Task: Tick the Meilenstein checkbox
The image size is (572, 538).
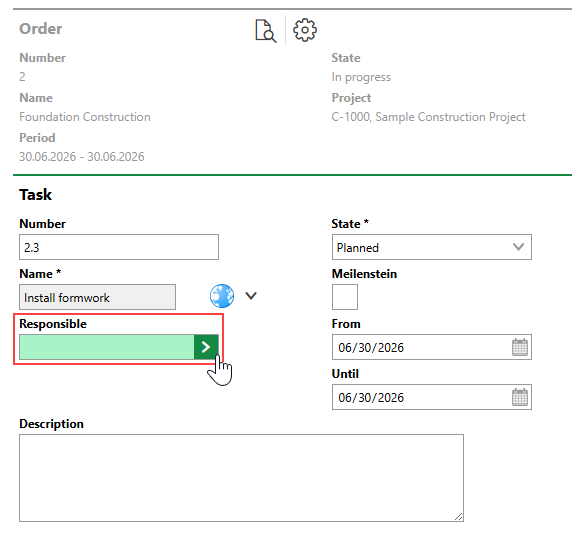Action: 345,297
